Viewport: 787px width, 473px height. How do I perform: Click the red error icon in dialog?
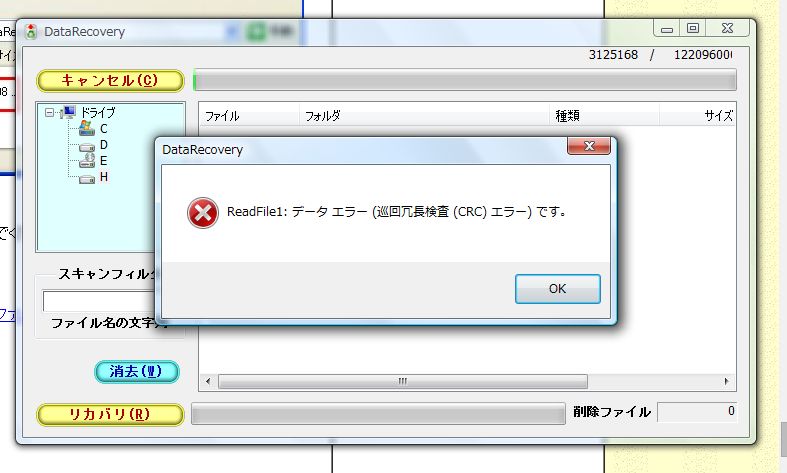point(203,213)
